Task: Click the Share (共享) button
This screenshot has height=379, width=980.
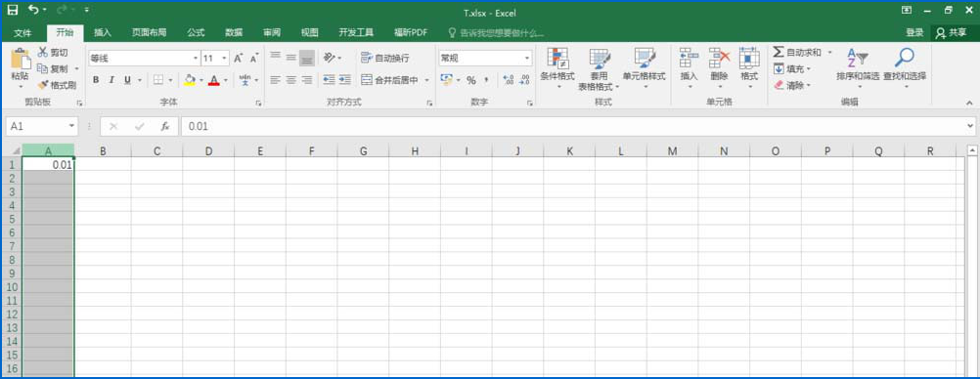Action: (x=951, y=33)
